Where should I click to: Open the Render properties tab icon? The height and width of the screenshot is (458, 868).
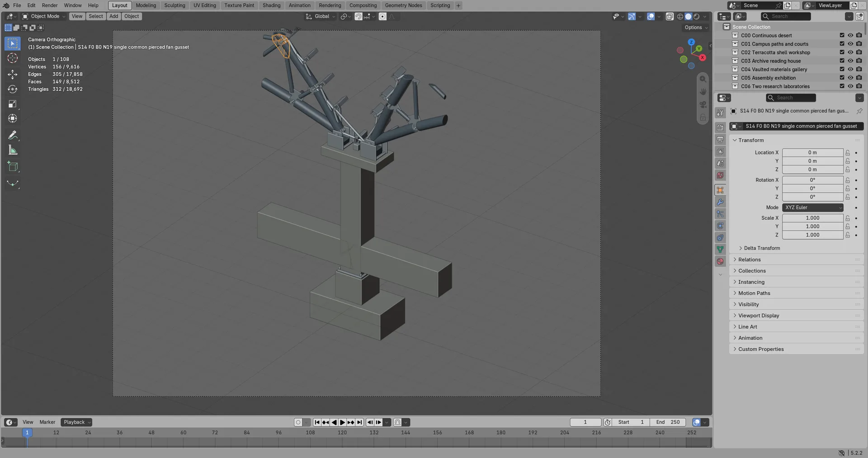[x=720, y=127]
